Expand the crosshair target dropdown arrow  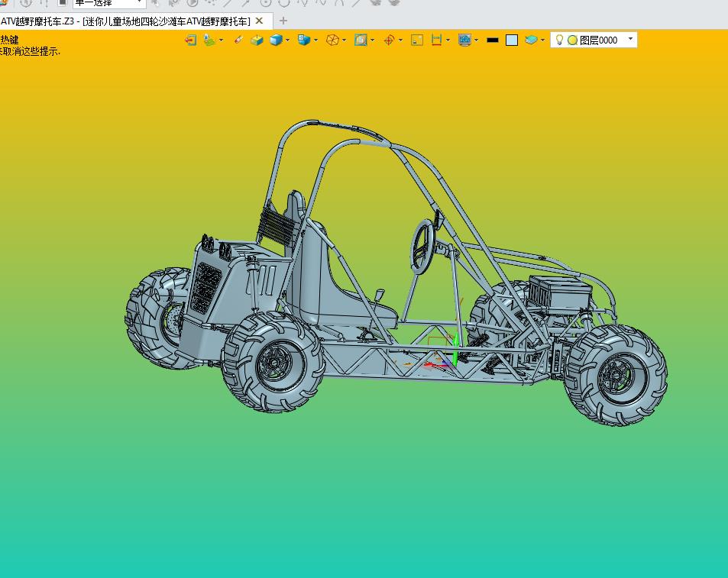pos(401,40)
